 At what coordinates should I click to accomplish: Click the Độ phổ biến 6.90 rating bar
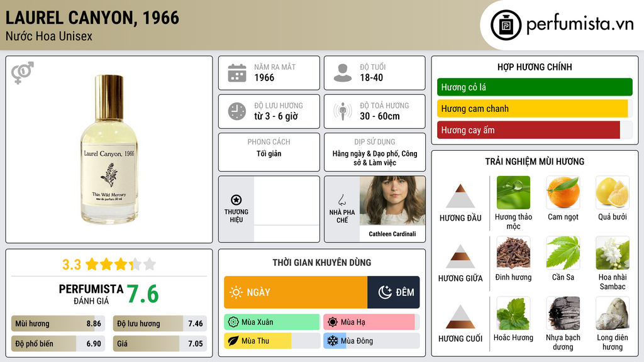point(58,344)
